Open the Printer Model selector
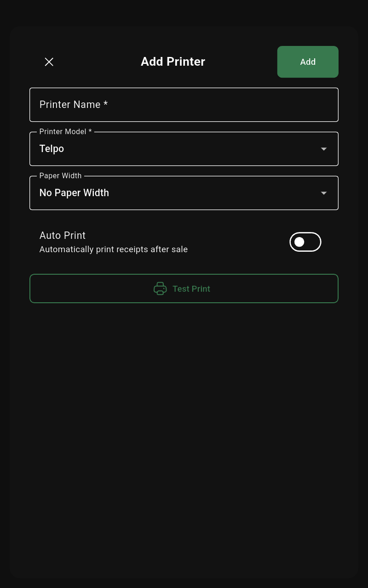The image size is (368, 588). [184, 149]
